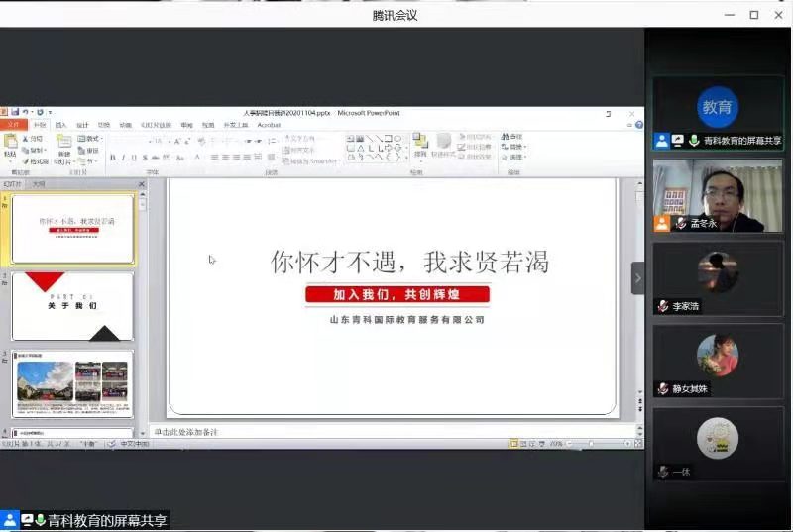Click 青科教育 screen-sharing participant tile

pyautogui.click(x=718, y=113)
